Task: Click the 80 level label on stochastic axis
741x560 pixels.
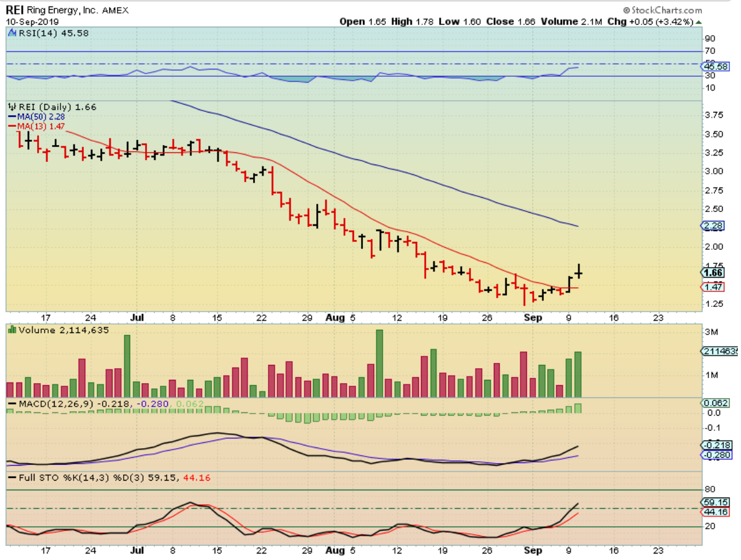Action: [710, 490]
